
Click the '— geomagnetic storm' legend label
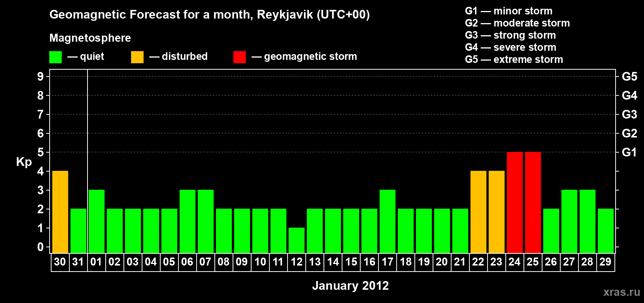(304, 56)
